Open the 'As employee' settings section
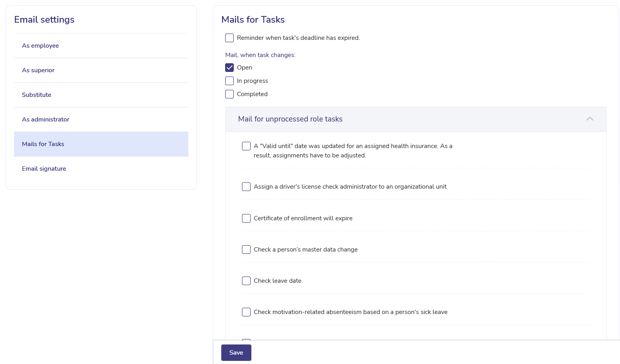Screen dimensions: 620x364 [x=40, y=46]
